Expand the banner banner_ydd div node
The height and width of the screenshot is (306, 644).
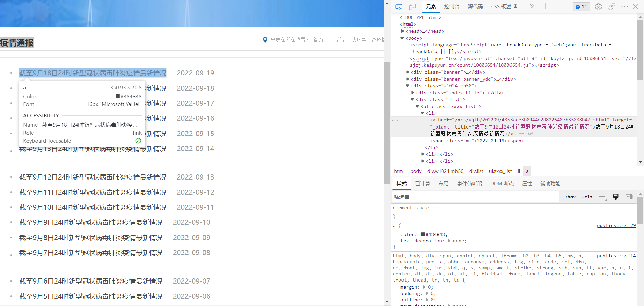pos(408,79)
